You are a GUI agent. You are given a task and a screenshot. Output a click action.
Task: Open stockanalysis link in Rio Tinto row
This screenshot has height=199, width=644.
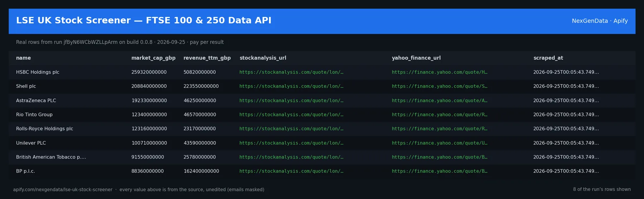pyautogui.click(x=291, y=115)
